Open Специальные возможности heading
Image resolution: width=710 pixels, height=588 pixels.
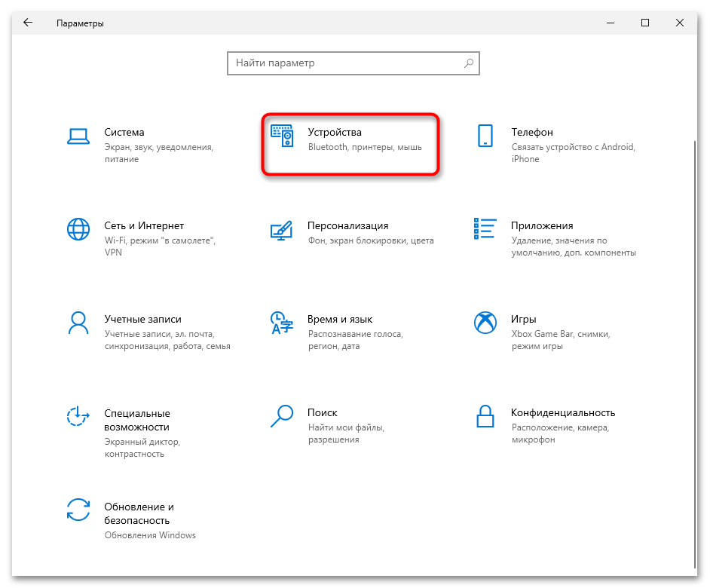(136, 420)
